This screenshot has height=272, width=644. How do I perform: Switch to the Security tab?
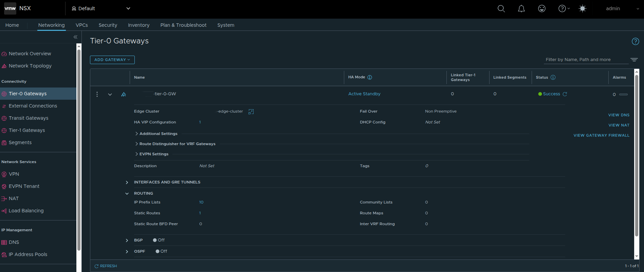(x=108, y=25)
